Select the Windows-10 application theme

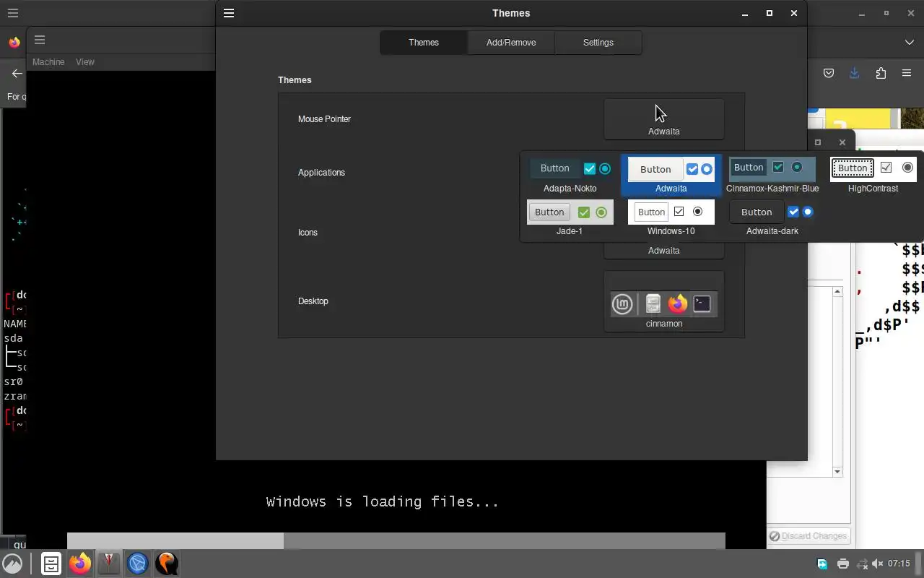click(671, 219)
